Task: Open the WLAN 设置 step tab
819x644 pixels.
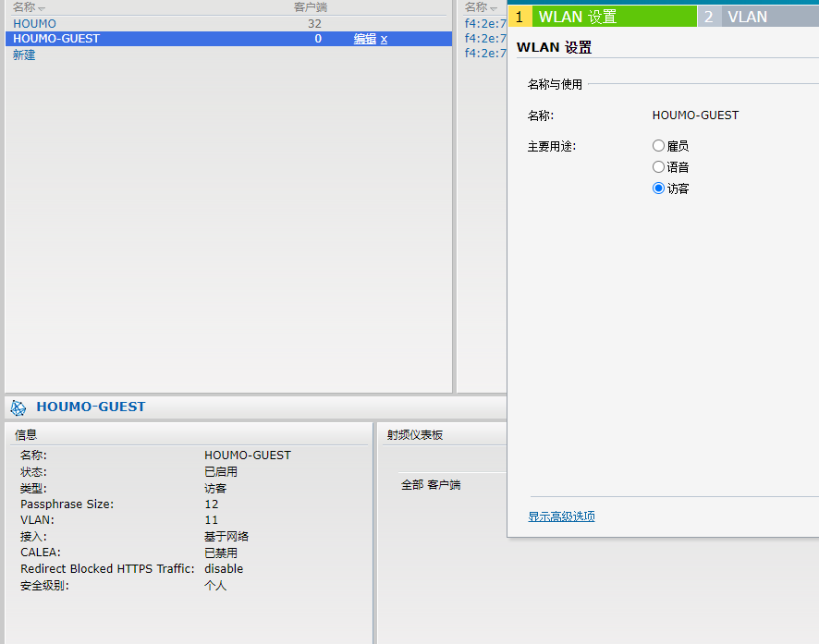Action: (x=603, y=17)
